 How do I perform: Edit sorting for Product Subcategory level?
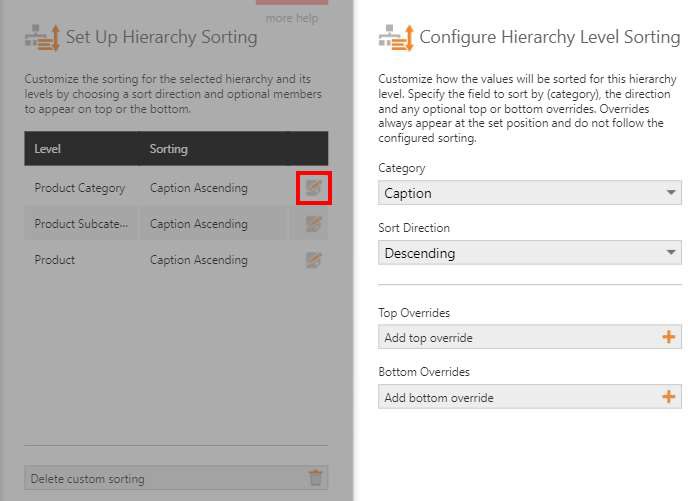click(314, 224)
